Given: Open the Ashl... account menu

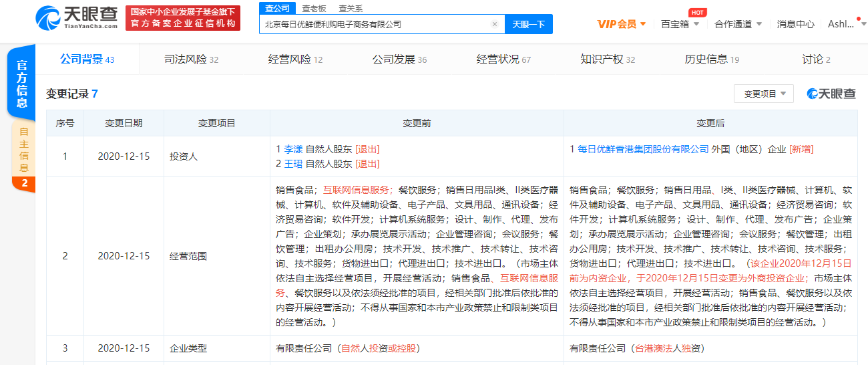Looking at the screenshot, I should [x=845, y=24].
